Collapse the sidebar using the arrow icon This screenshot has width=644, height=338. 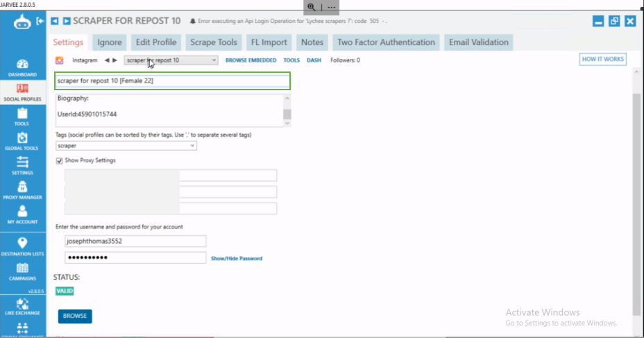click(40, 21)
